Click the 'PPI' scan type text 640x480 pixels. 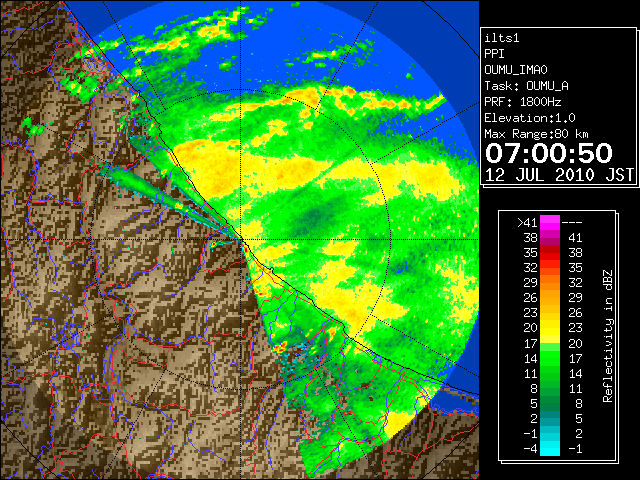point(494,54)
